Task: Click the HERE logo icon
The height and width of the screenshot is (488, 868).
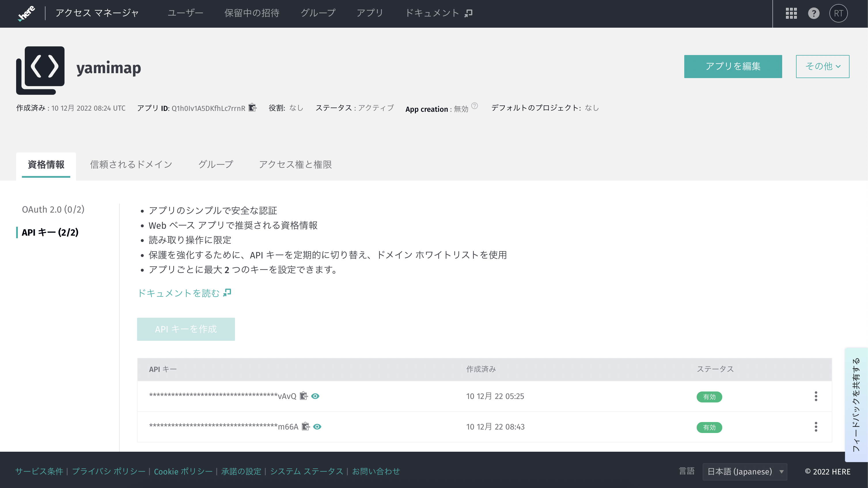Action: tap(26, 13)
